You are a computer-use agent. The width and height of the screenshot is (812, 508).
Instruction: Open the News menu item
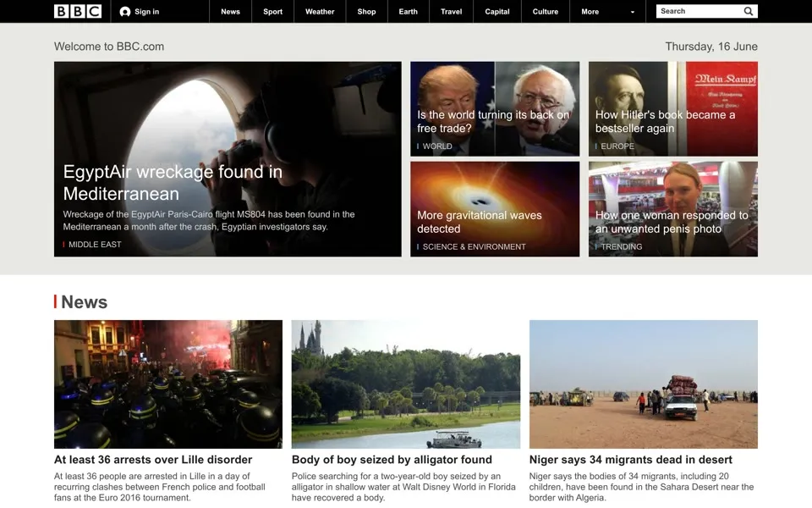[x=230, y=11]
